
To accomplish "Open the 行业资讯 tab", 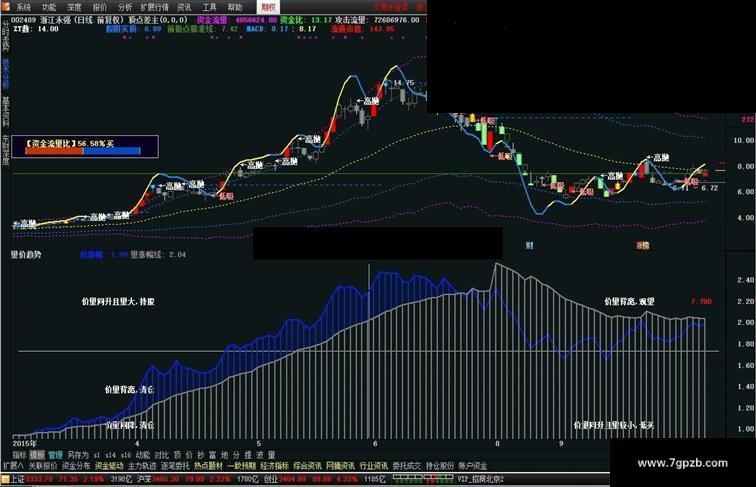I will (x=373, y=466).
